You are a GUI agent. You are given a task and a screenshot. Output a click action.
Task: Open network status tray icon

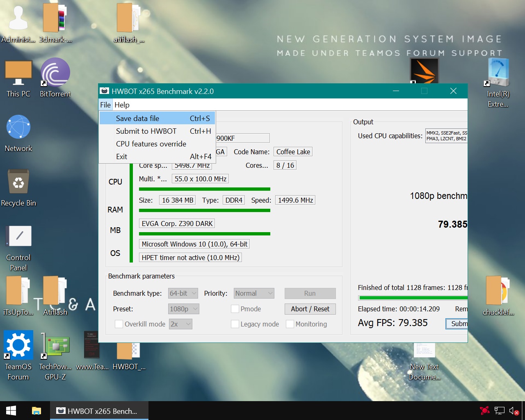499,411
